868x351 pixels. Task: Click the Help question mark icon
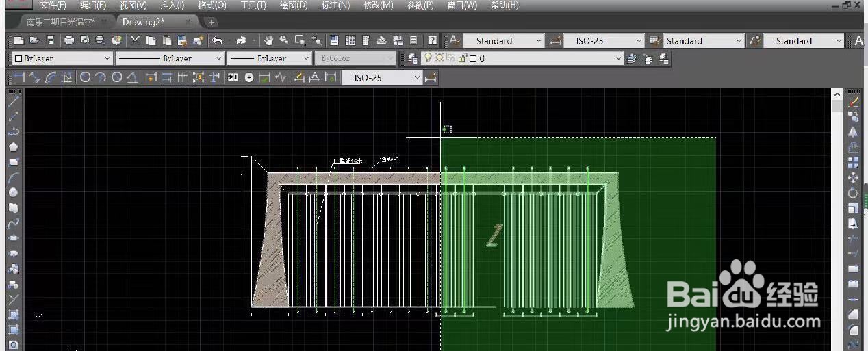pyautogui.click(x=433, y=40)
